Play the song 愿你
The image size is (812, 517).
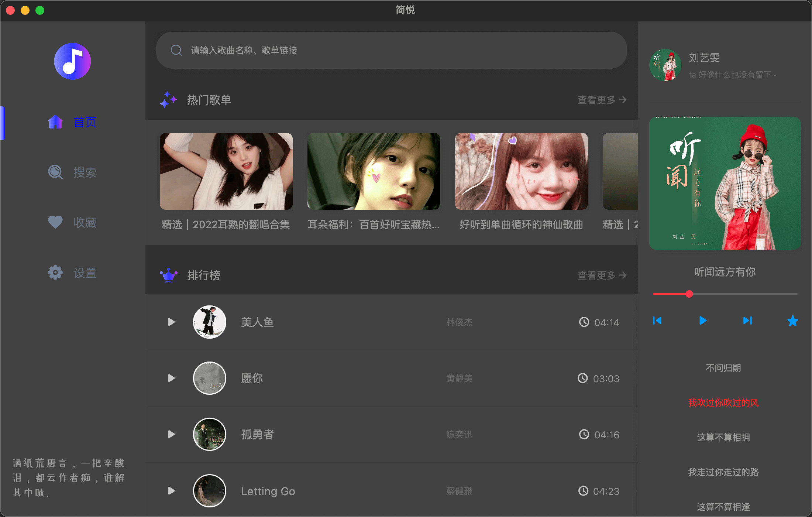[171, 378]
